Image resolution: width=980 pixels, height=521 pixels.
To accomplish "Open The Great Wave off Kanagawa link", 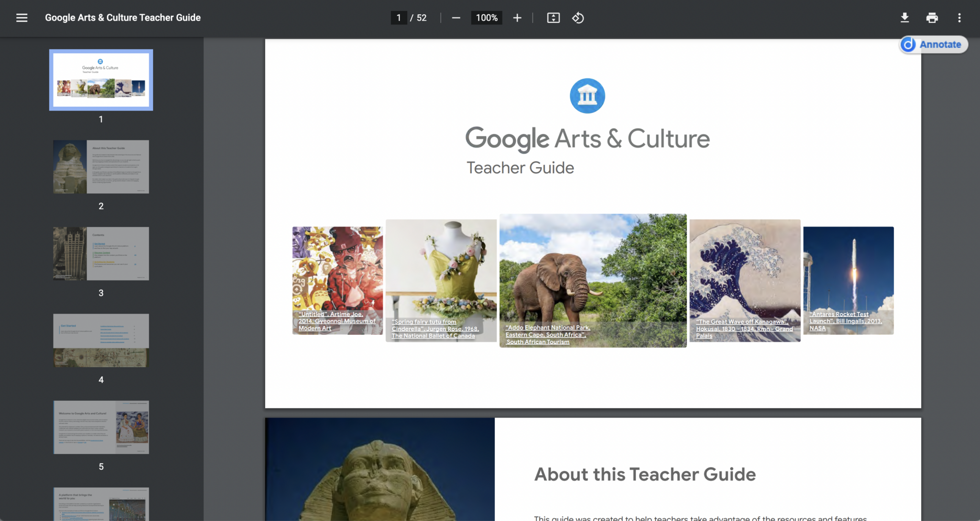I will (744, 329).
